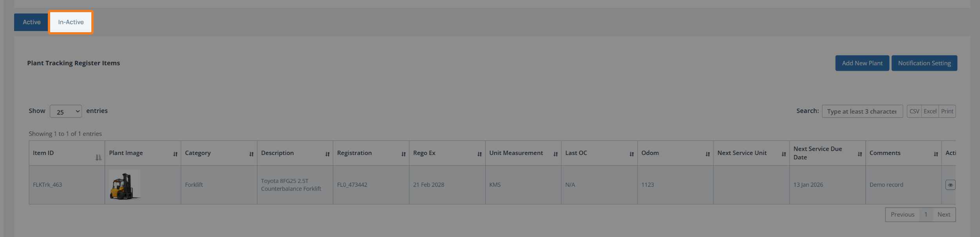Click registration FL0_473442 cell
This screenshot has width=980, height=237.
(x=371, y=185)
